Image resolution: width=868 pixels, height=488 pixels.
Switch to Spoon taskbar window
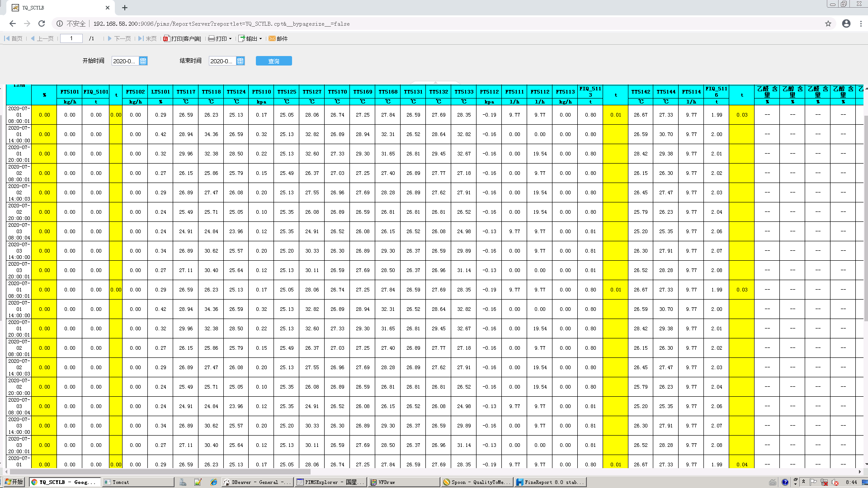477,482
